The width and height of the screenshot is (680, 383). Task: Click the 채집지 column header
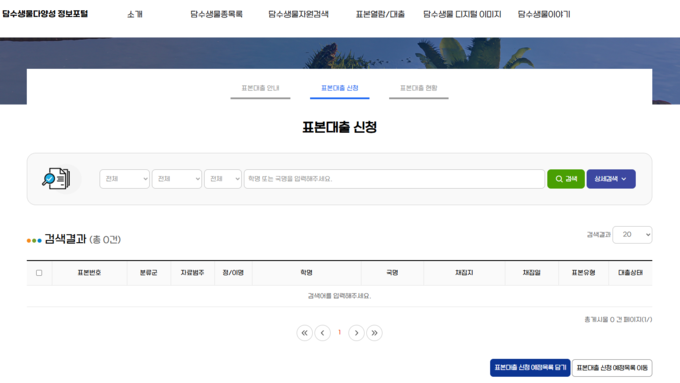point(464,273)
